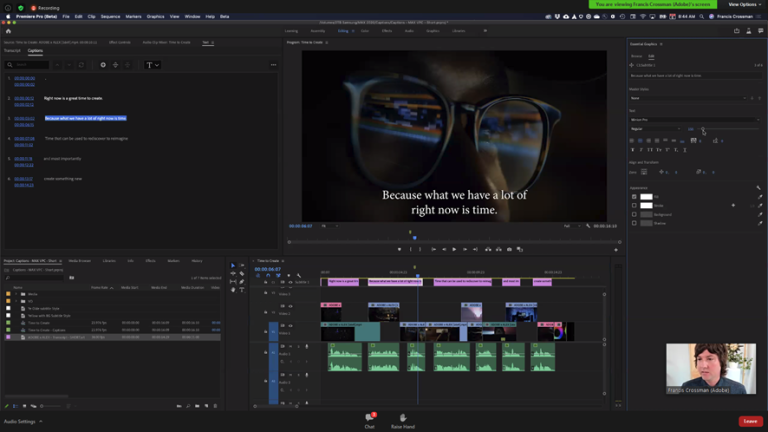Click the Export Frame camera icon
The width and height of the screenshot is (768, 432).
[x=509, y=249]
